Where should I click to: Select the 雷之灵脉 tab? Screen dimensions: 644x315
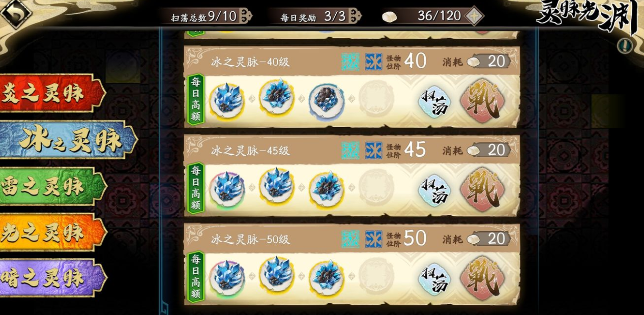51,187
